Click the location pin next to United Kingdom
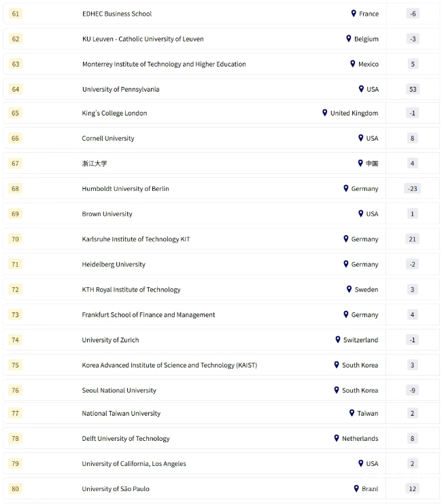The height and width of the screenshot is (504, 444). click(325, 113)
